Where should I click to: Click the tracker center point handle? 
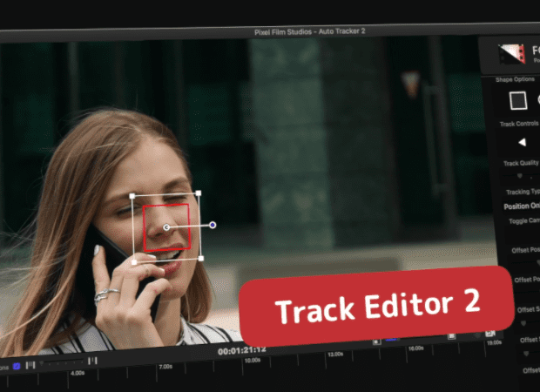[166, 227]
